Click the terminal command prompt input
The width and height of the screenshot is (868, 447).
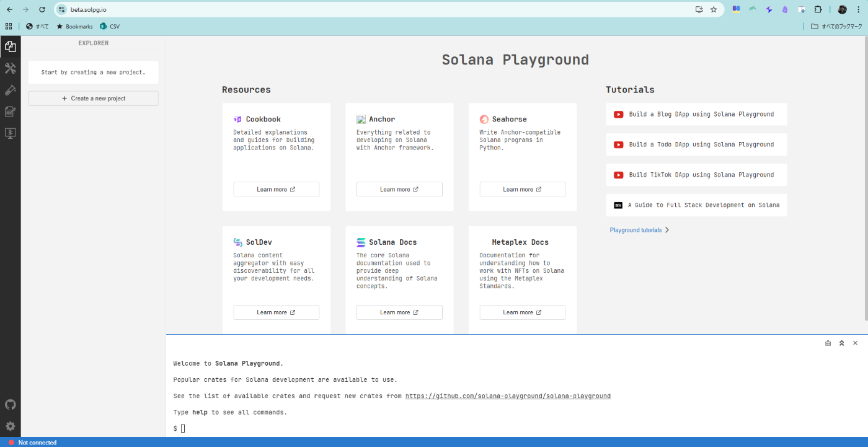point(183,428)
